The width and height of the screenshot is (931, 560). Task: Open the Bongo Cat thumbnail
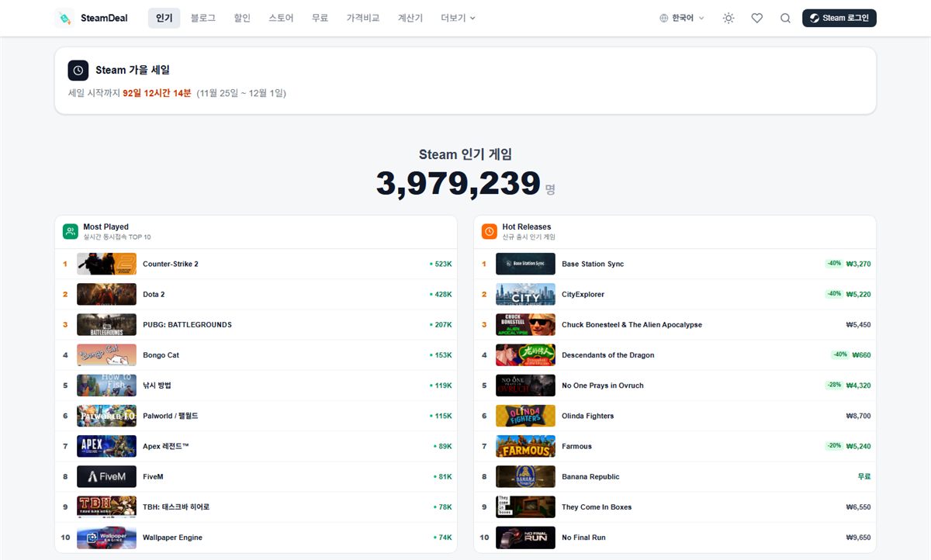(x=106, y=355)
